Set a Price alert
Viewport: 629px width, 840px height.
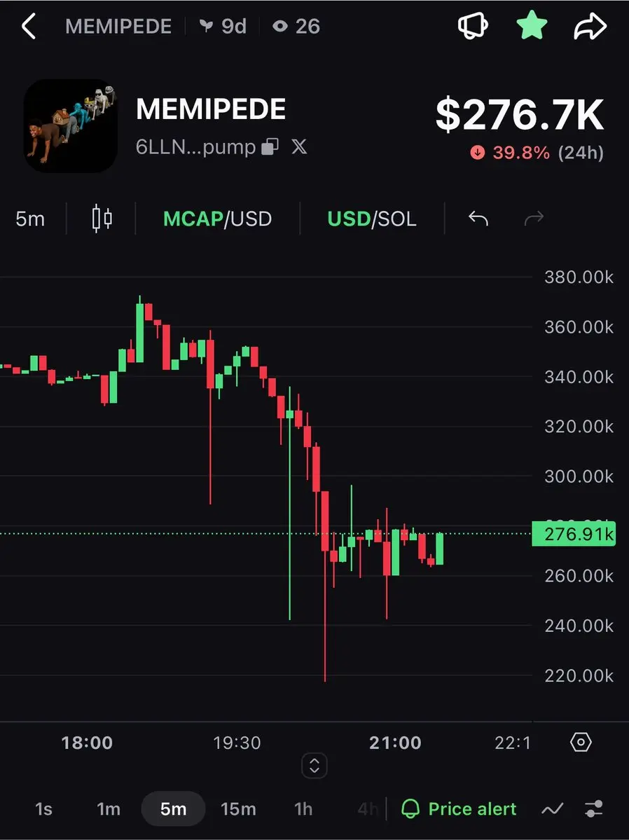(x=459, y=809)
